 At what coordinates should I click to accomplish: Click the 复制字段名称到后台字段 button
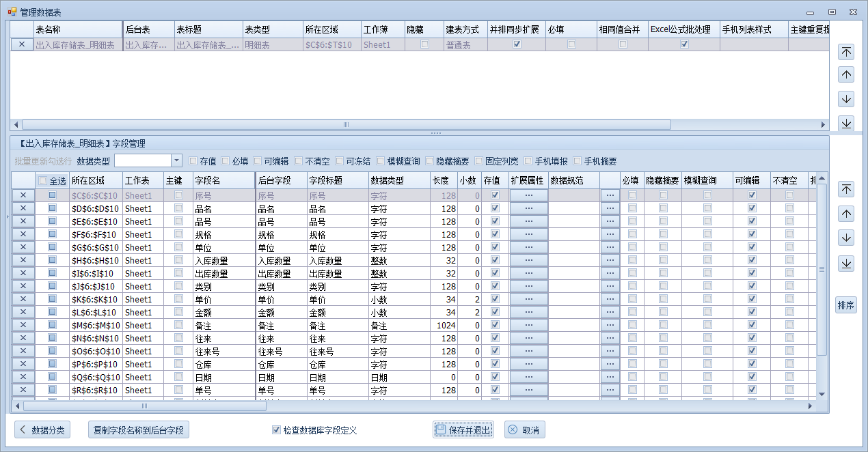[x=139, y=430]
